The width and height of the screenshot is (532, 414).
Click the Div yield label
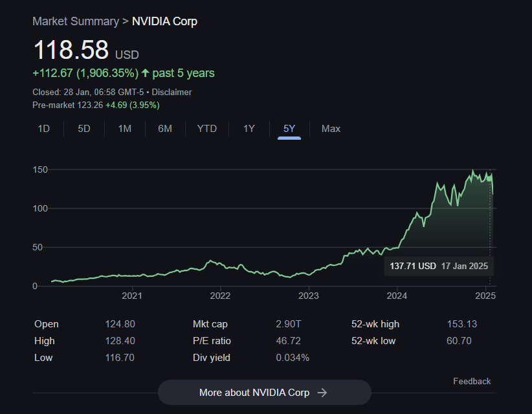click(212, 358)
